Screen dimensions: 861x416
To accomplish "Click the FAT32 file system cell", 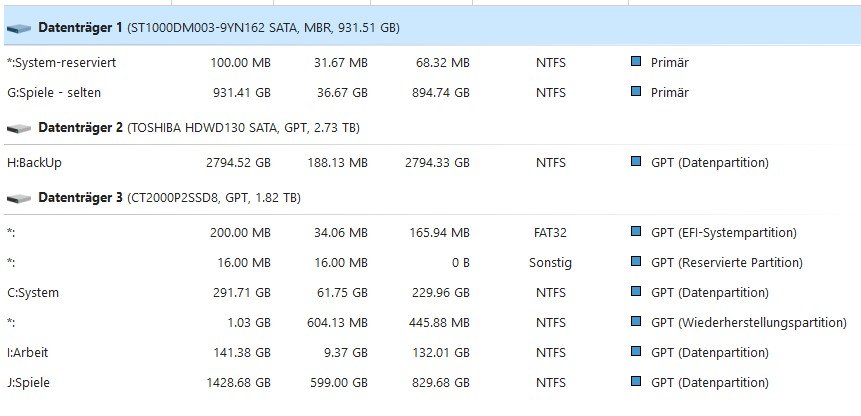I will [x=550, y=233].
